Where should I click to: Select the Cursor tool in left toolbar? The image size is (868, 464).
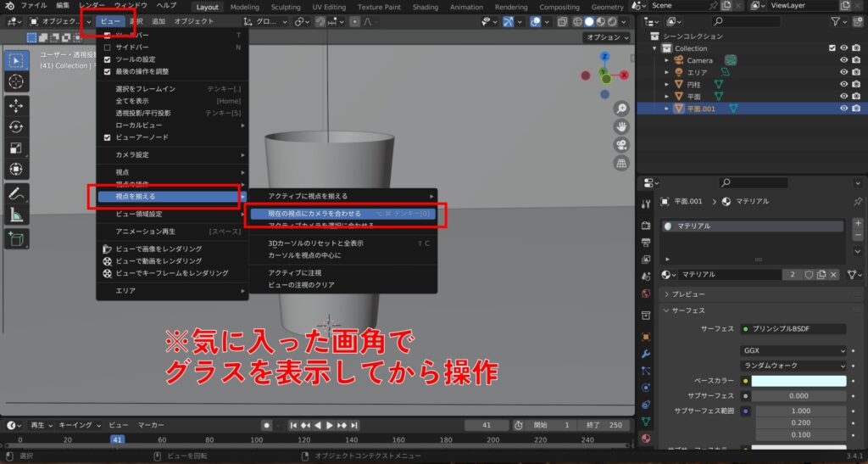pyautogui.click(x=16, y=82)
